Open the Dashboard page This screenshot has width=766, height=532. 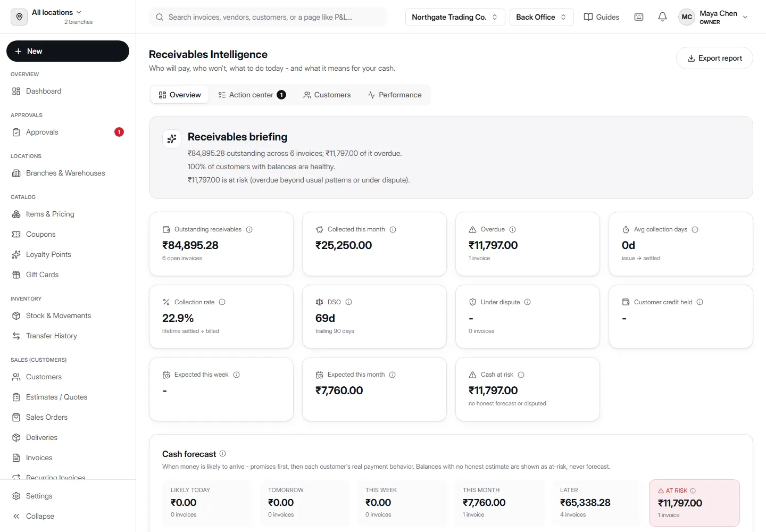68,91
